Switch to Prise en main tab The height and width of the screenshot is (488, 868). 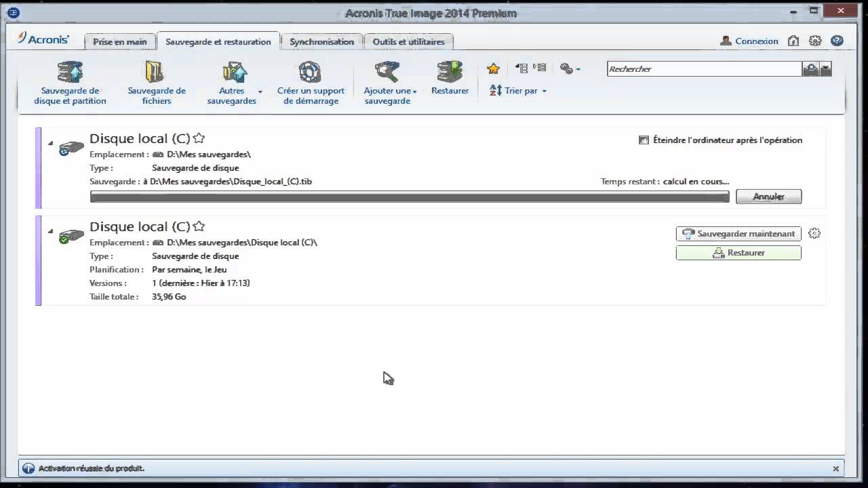[119, 41]
